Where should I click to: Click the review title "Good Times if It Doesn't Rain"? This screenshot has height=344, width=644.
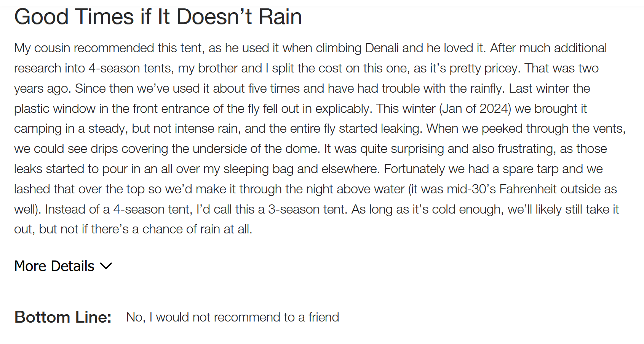tap(158, 17)
